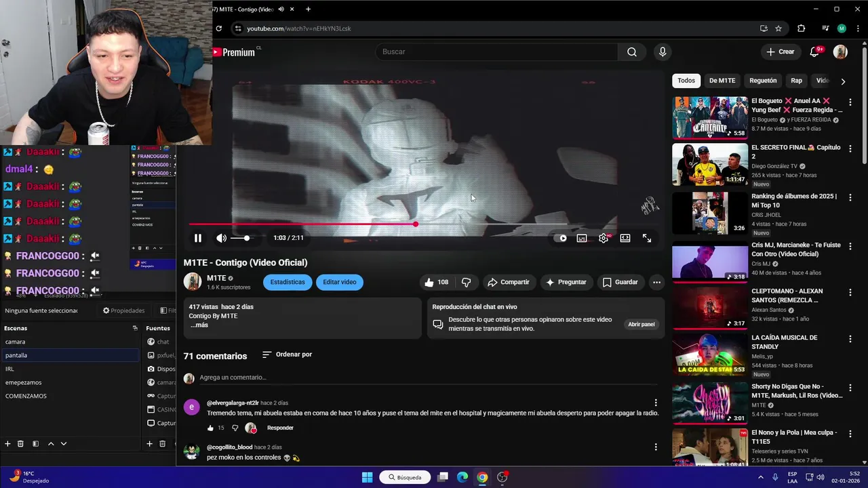Open options for LA CAÍDA MUSICAL DE STANDLY
Viewport: 868px width, 488px height.
click(x=850, y=339)
